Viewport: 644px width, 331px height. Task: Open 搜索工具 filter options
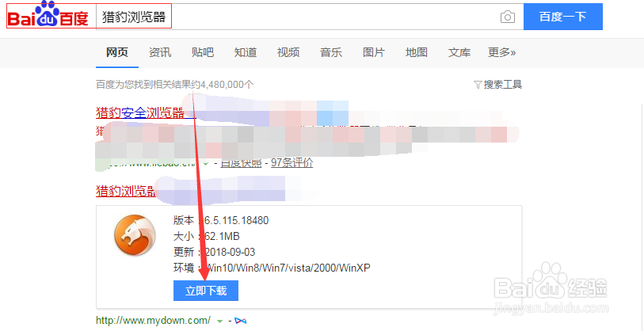tap(497, 85)
